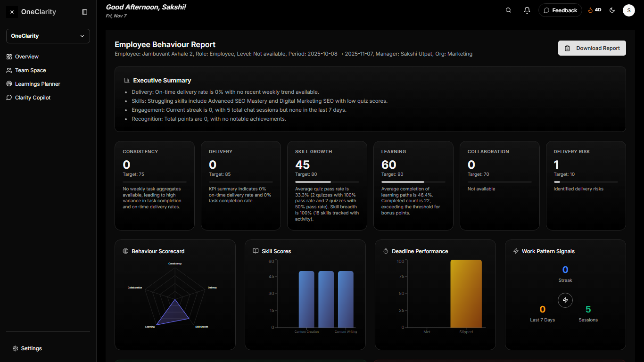
Task: Select the Skill Growth score card
Action: 327,186
